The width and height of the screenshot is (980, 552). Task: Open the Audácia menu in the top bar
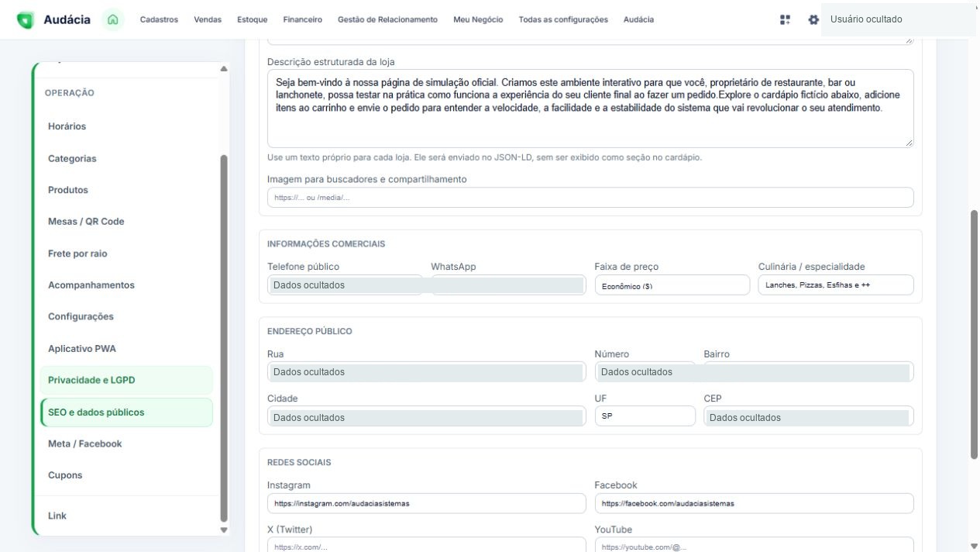[638, 19]
